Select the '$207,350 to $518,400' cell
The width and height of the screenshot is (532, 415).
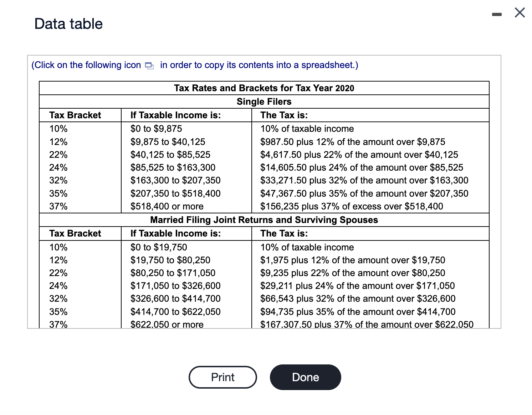tap(175, 193)
